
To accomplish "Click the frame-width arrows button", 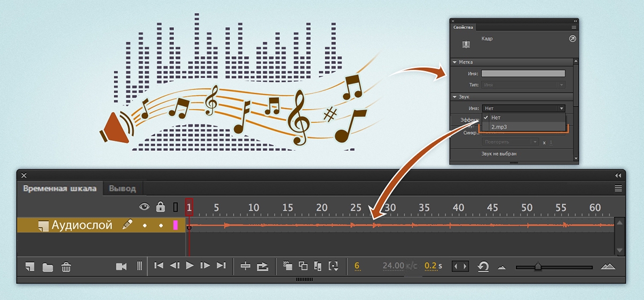I will (x=460, y=266).
